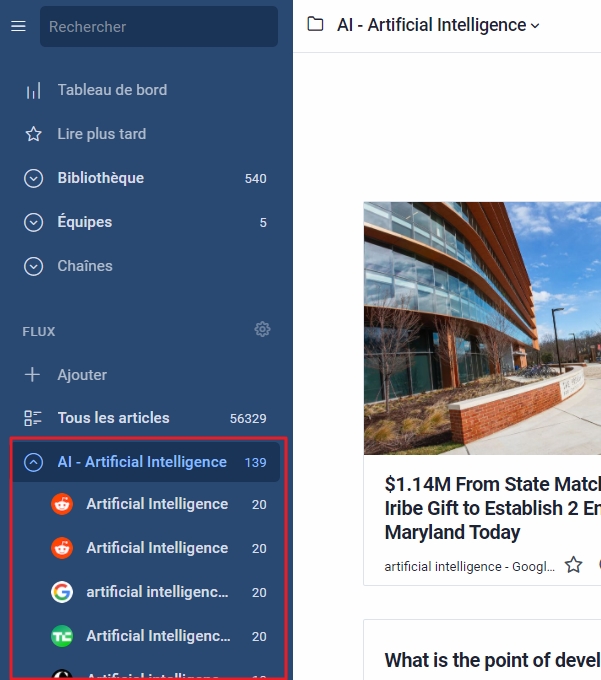Click the first Reddit feed icon
601x680 pixels.
(x=62, y=504)
